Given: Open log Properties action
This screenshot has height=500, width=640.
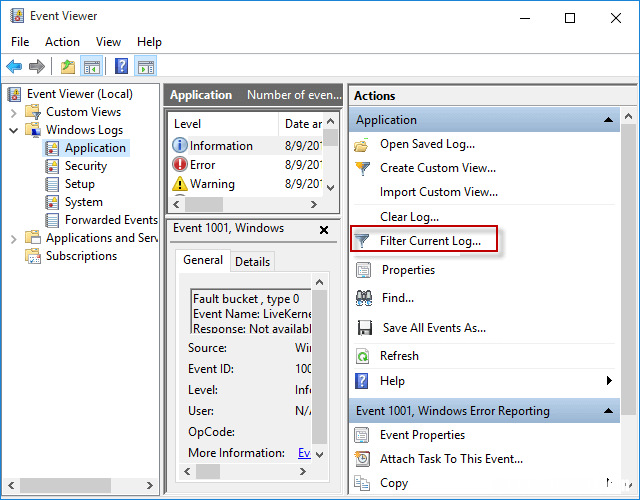Looking at the screenshot, I should (x=408, y=270).
